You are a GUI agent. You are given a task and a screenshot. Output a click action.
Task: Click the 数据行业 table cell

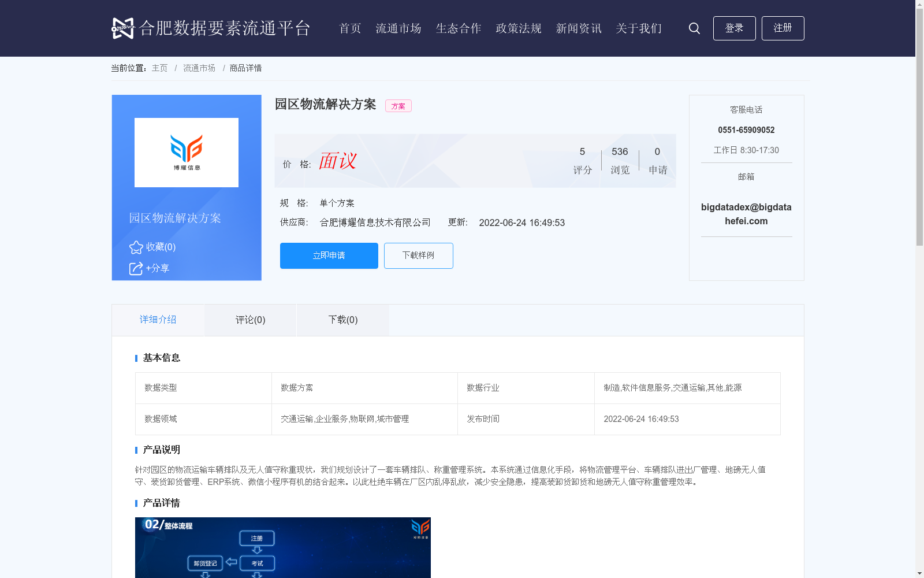(x=526, y=388)
